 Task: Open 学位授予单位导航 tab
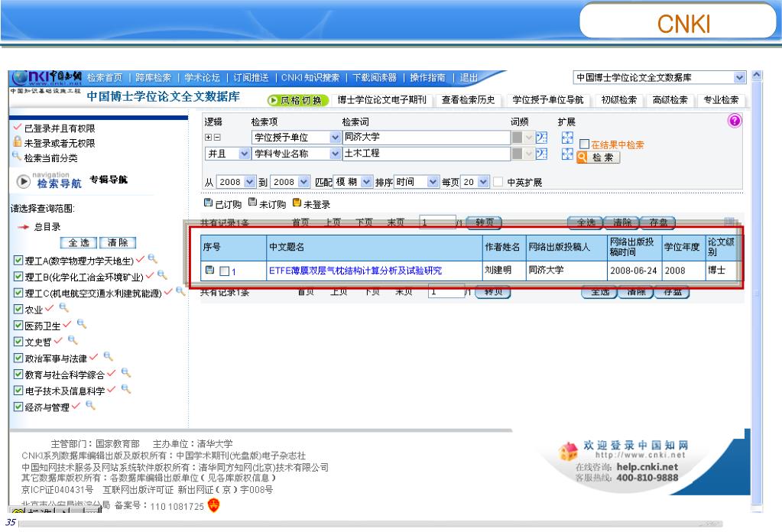[x=547, y=99]
